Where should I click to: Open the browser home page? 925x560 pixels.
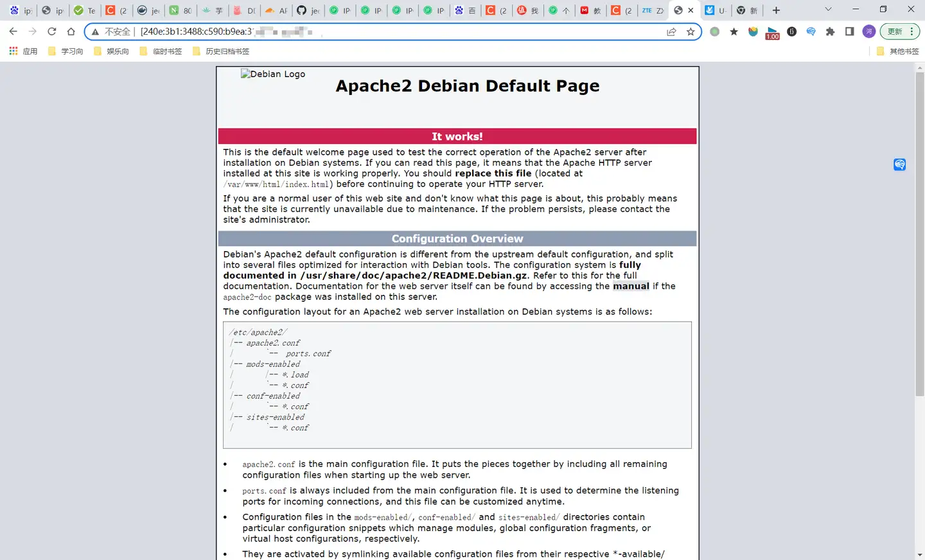tap(71, 31)
